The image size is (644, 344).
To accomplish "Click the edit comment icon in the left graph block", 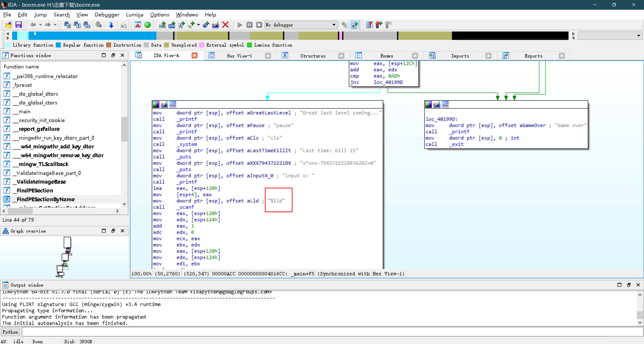I will [164, 104].
